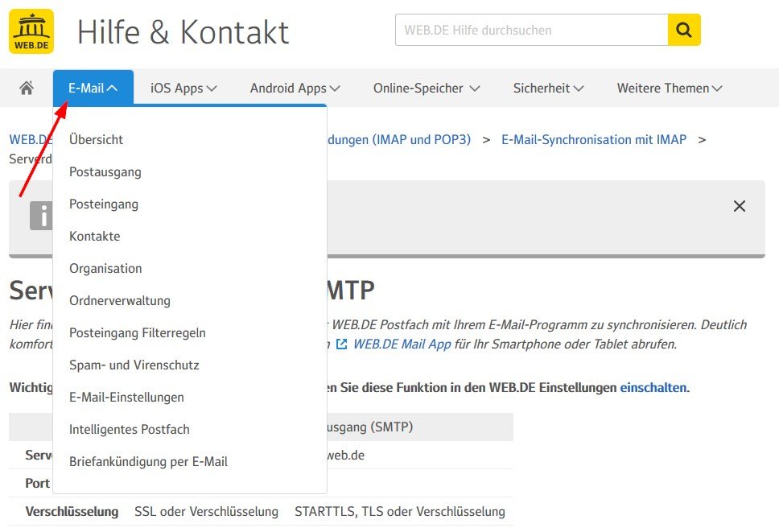Image resolution: width=779 pixels, height=532 pixels.
Task: Select Übersicht from the E-Mail menu
Action: tap(96, 139)
